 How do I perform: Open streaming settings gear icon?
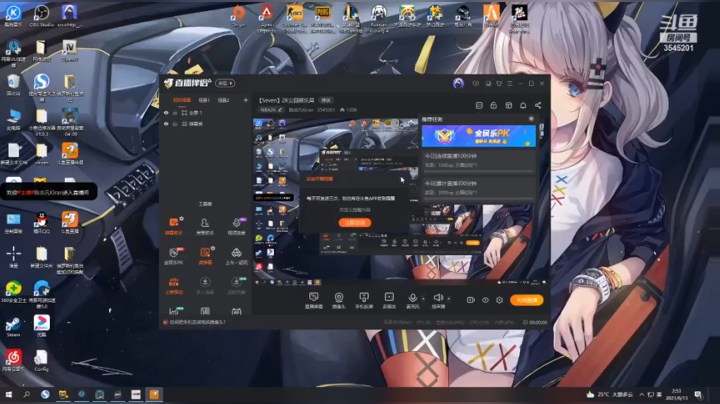pyautogui.click(x=500, y=300)
